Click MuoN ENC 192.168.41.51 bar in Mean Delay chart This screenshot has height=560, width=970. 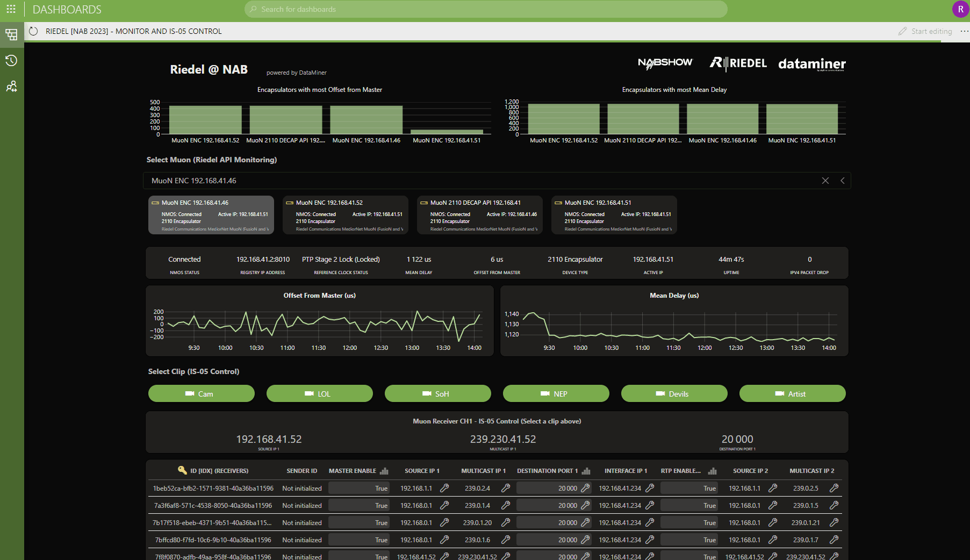pos(802,119)
